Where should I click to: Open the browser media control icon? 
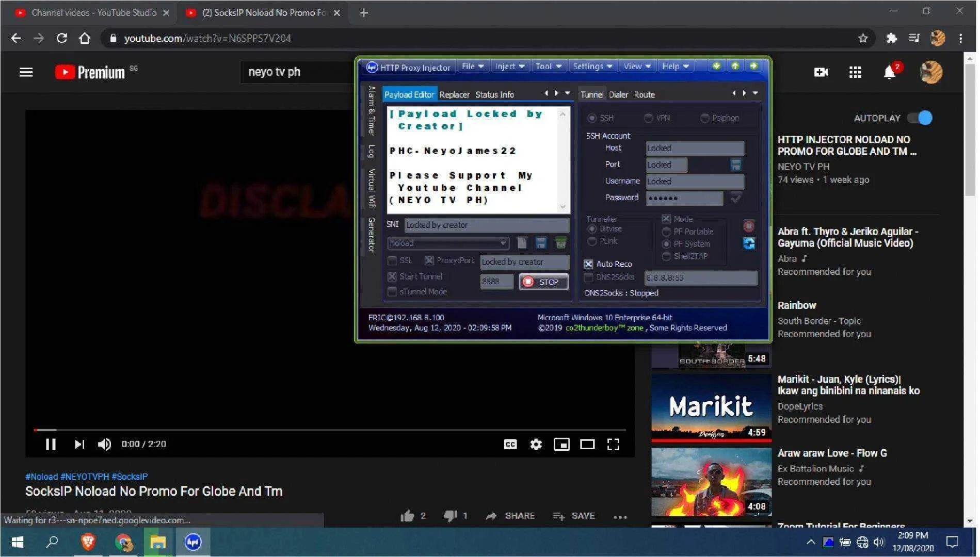(x=914, y=38)
